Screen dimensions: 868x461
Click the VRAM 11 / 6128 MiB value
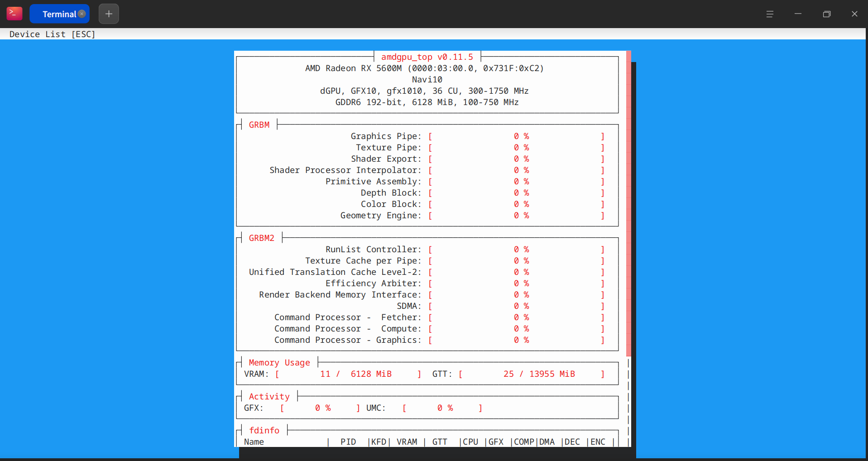356,374
